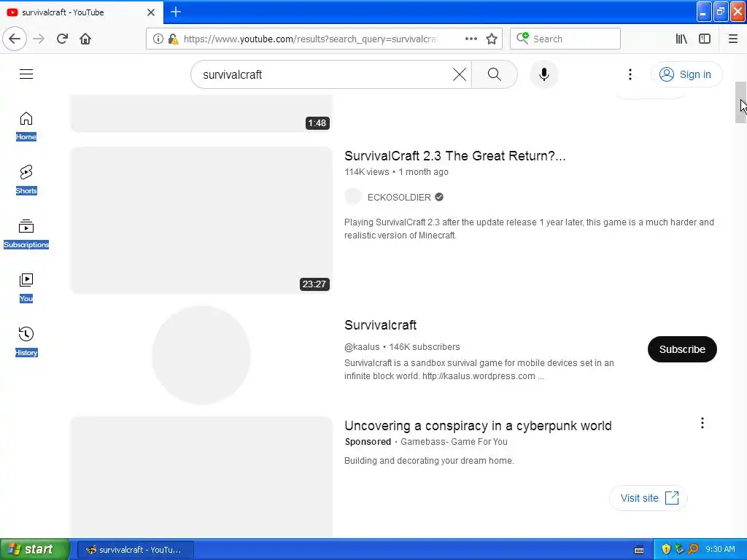The image size is (747, 560).
Task: Open the 23:27 video thumbnail
Action: click(x=201, y=220)
